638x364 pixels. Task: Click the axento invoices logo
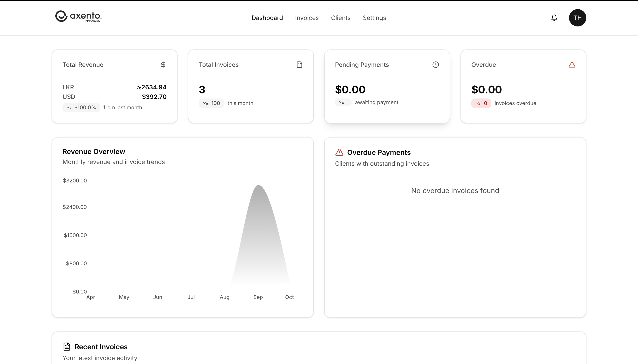[x=78, y=16]
